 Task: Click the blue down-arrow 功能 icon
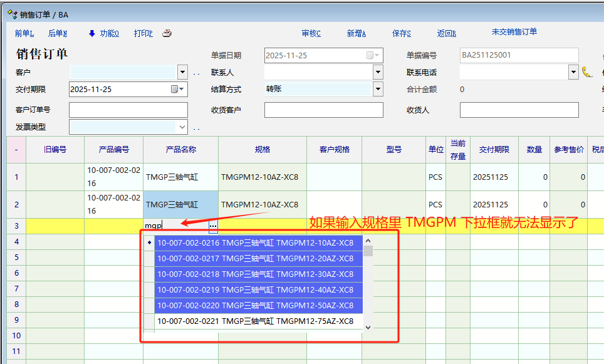tap(91, 34)
